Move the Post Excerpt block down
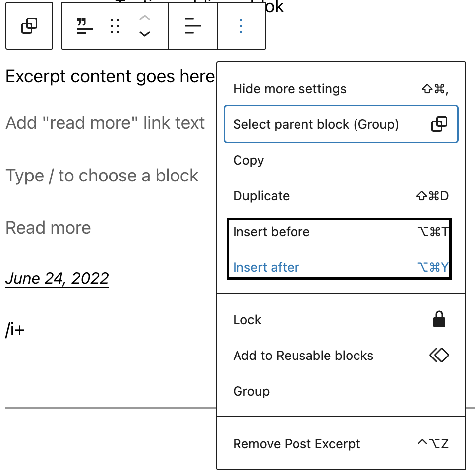 point(144,34)
